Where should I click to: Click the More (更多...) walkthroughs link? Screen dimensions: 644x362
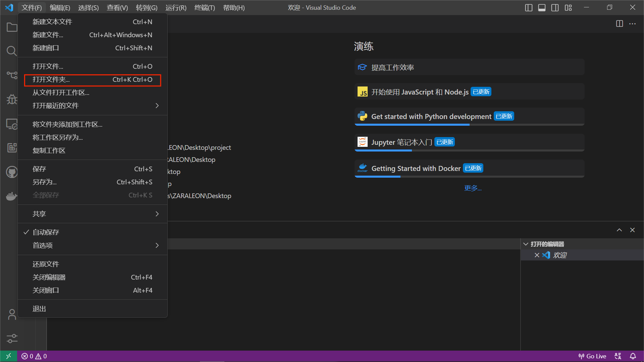(x=473, y=188)
